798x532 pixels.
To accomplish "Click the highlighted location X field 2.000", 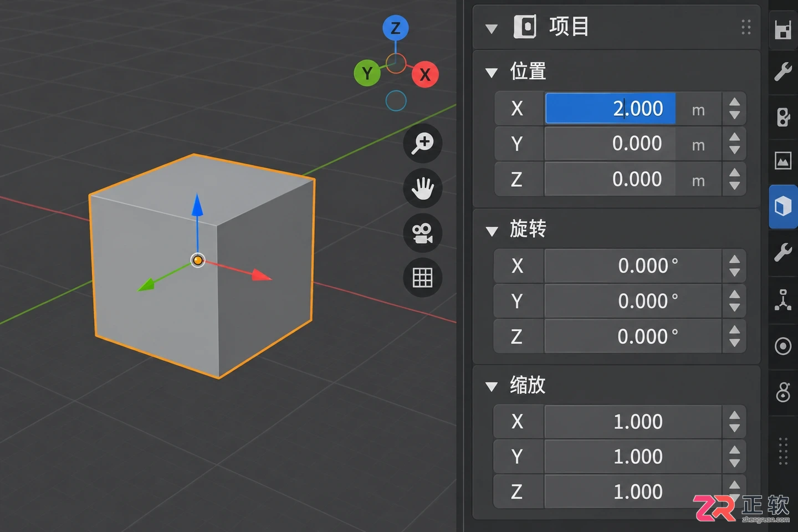I will [x=610, y=108].
